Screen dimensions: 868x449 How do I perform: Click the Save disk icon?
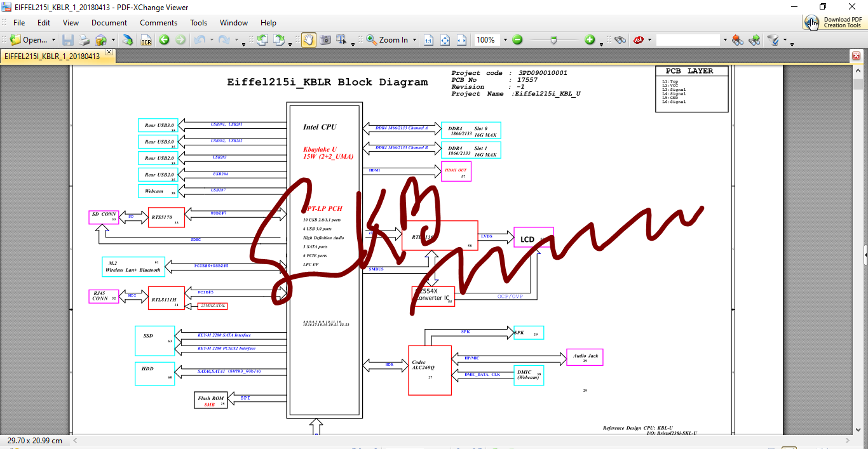point(68,40)
